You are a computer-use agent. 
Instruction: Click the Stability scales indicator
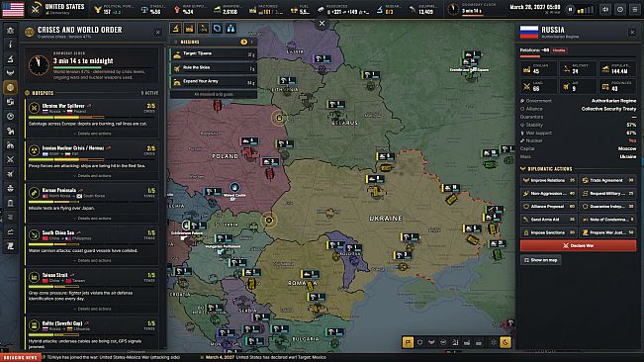153,9
